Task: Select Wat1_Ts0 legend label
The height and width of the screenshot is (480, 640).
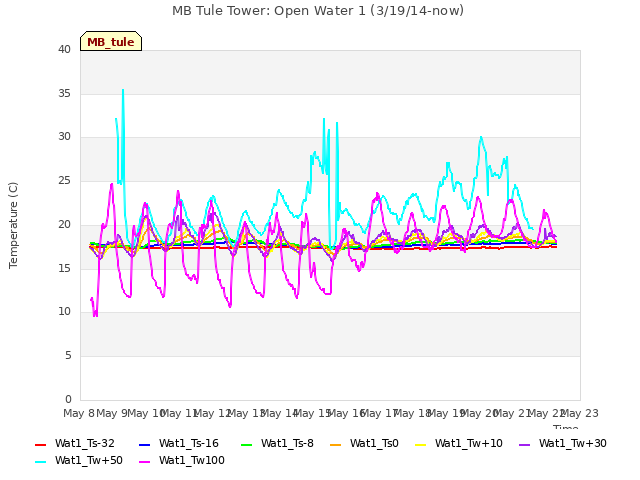Action: click(x=374, y=444)
